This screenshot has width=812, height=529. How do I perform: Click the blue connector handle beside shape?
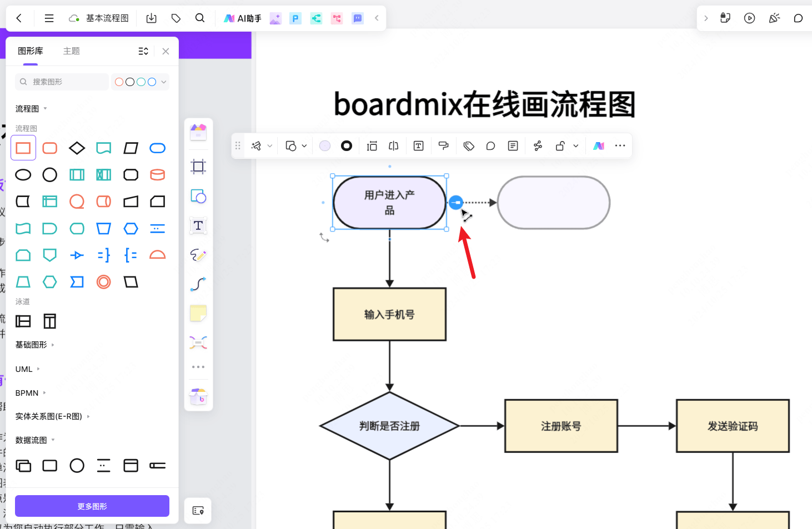(x=455, y=203)
